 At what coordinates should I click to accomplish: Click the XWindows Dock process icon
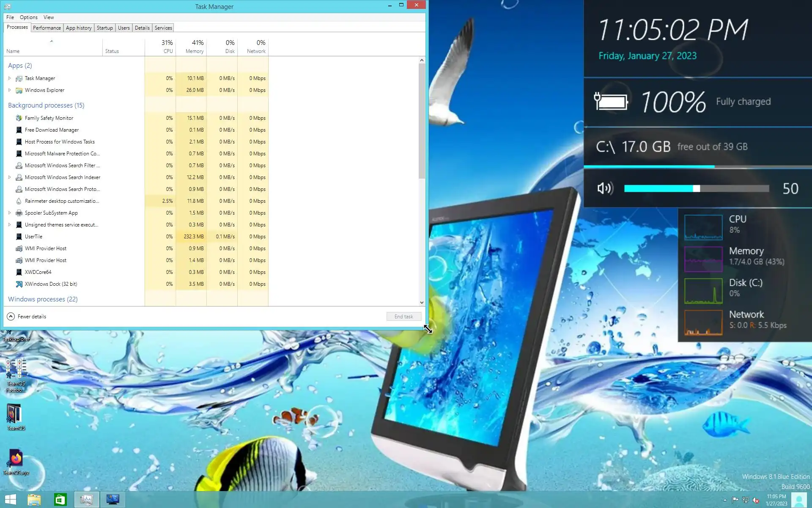tap(19, 284)
